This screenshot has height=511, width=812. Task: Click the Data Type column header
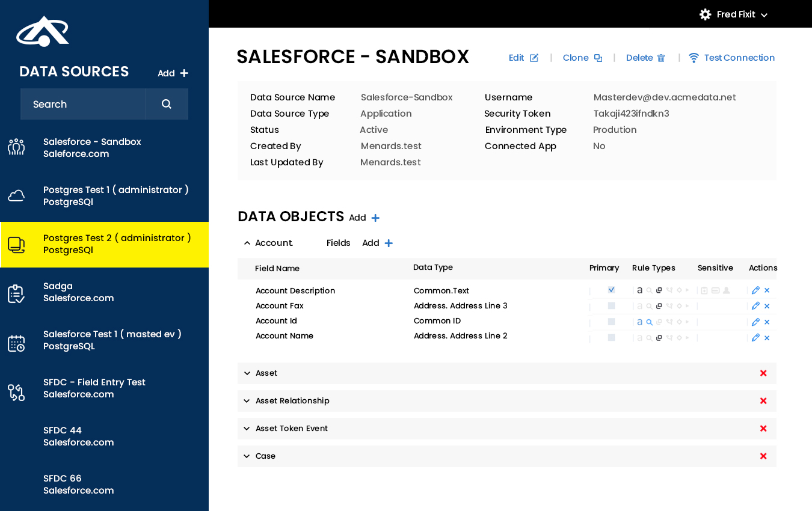[433, 268]
